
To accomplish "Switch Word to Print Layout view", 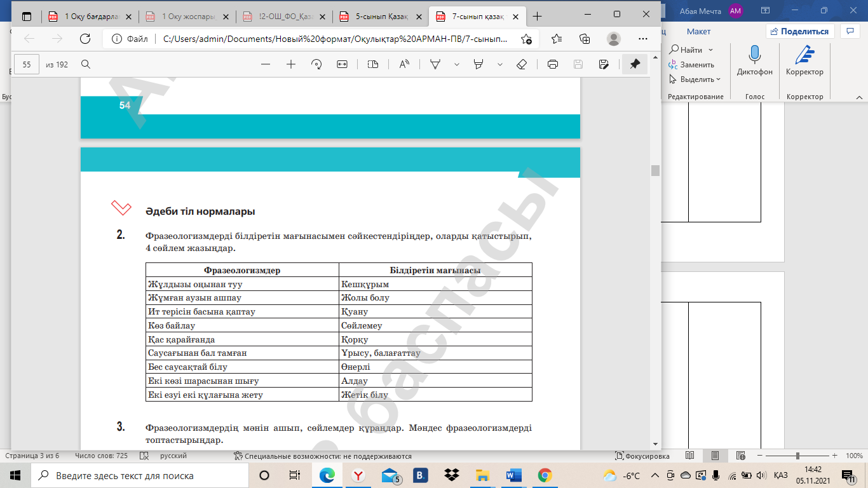I will click(715, 456).
